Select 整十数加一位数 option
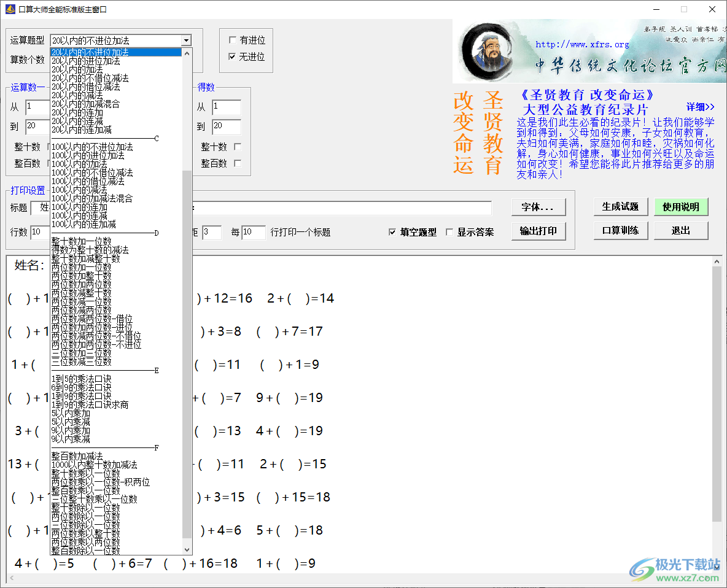Image resolution: width=727 pixels, height=588 pixels. tap(116, 241)
